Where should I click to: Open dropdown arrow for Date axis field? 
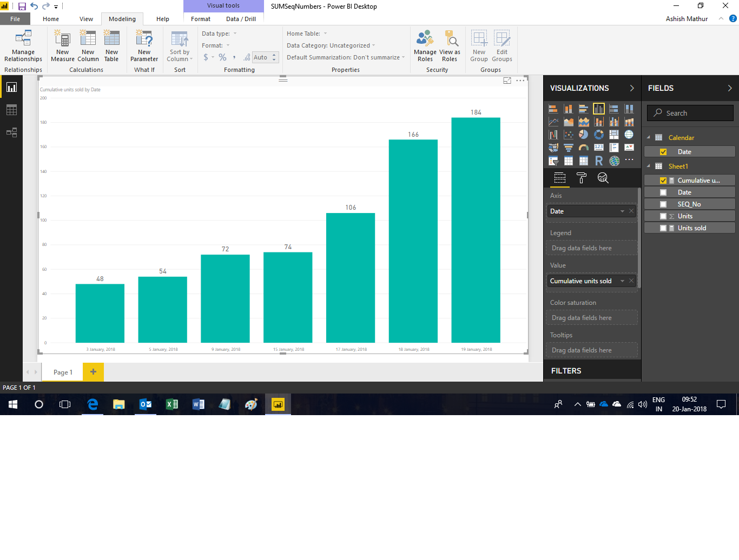tap(622, 211)
